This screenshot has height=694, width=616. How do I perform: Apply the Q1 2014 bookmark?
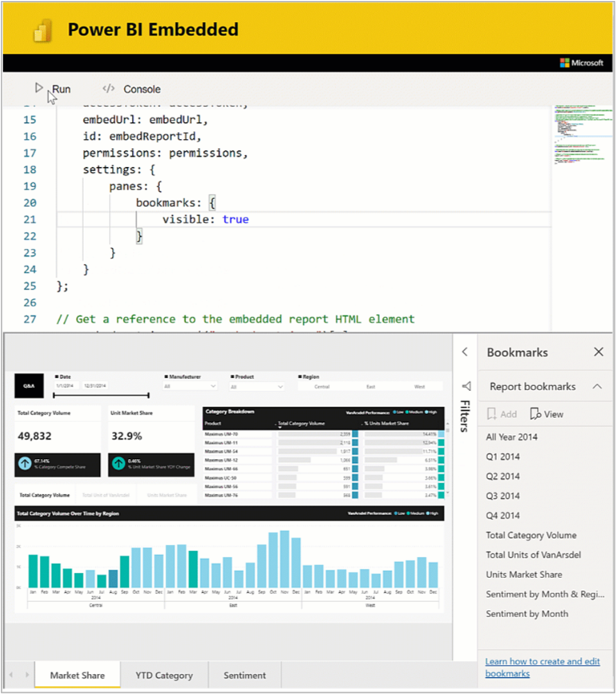[502, 457]
